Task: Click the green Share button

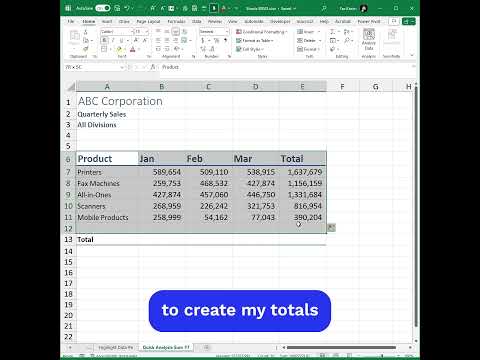Action: point(409,21)
